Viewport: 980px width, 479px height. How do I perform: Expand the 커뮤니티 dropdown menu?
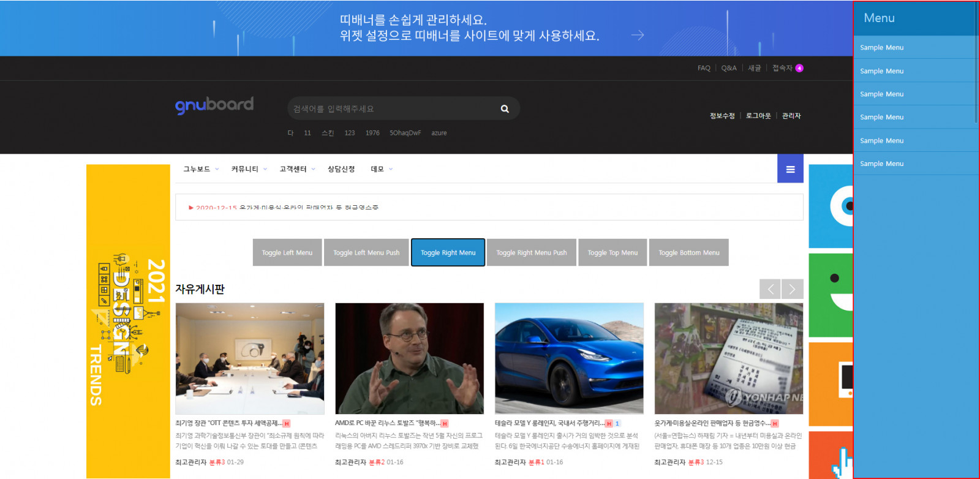tap(249, 169)
